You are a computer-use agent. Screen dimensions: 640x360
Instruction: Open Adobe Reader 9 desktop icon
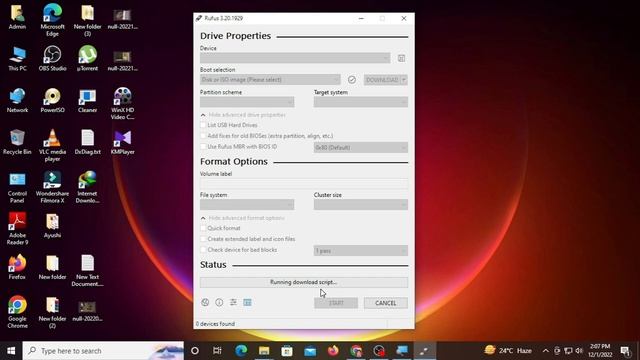17,229
